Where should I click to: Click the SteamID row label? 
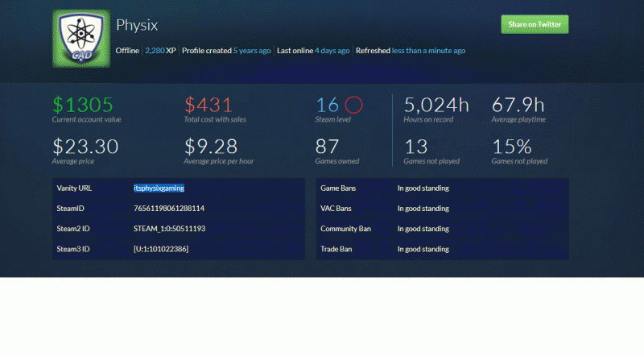pyautogui.click(x=70, y=209)
